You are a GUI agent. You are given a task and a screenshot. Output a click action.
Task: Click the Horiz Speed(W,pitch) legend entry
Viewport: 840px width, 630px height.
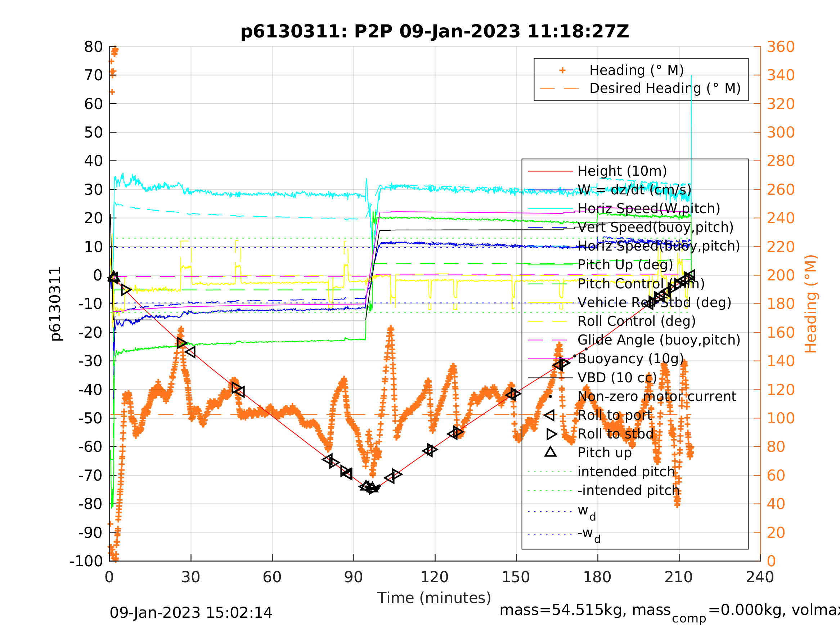[648, 208]
